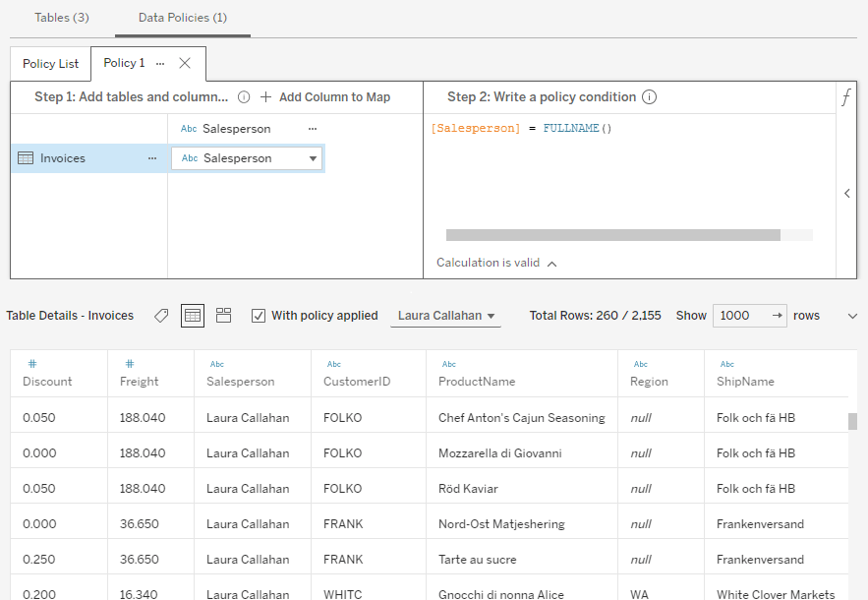Click number type icon above Discount column
Viewport: 868px width, 600px height.
click(32, 364)
